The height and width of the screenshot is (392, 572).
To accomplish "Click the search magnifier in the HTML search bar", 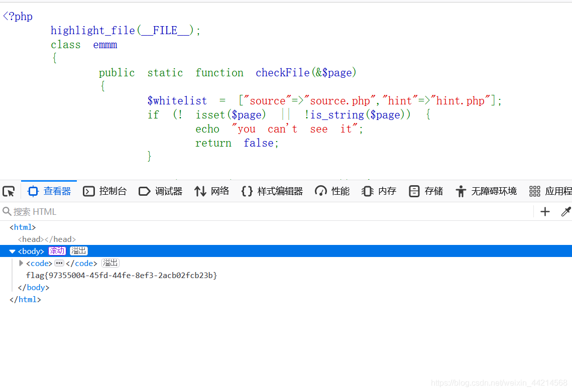I will point(7,211).
